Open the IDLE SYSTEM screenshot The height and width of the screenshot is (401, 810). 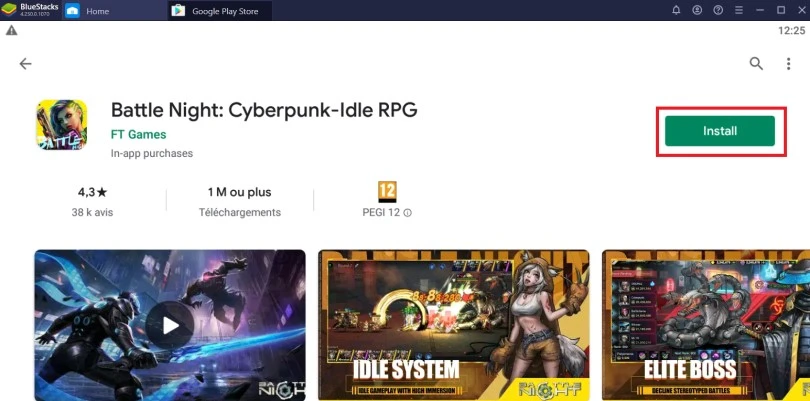coord(454,325)
